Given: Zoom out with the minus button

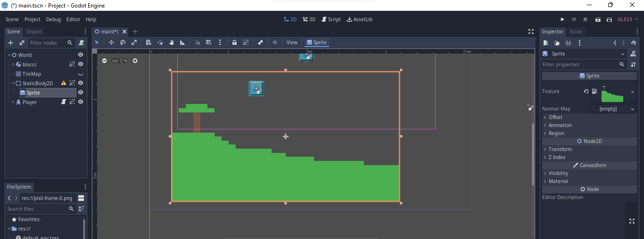Looking at the screenshot, I should 104,61.
